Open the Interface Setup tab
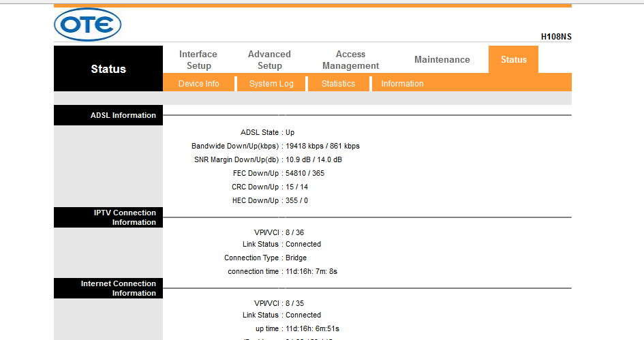 pos(198,60)
